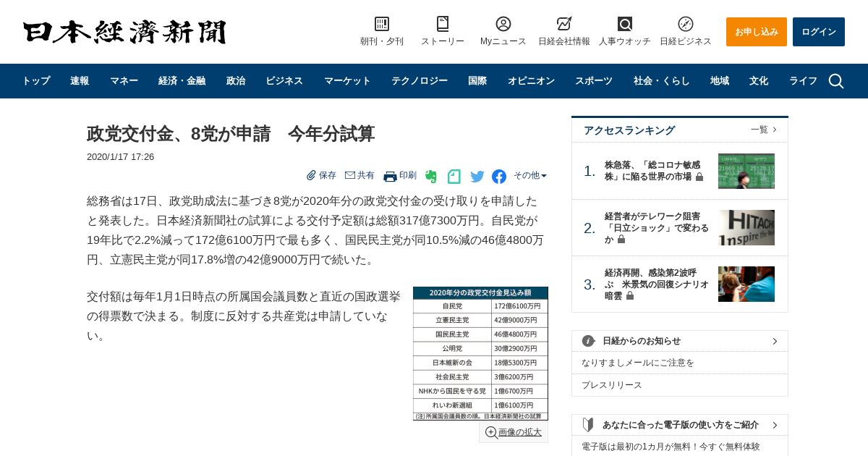This screenshot has height=456, width=868.
Task: Open the 日経ビジネス compass icon
Action: tap(686, 24)
